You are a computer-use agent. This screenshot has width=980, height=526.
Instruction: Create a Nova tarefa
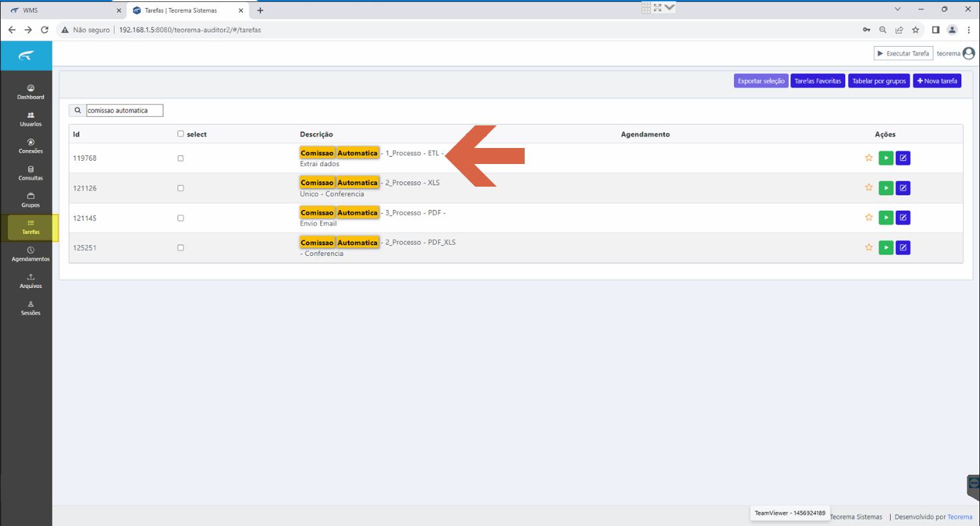pos(937,81)
